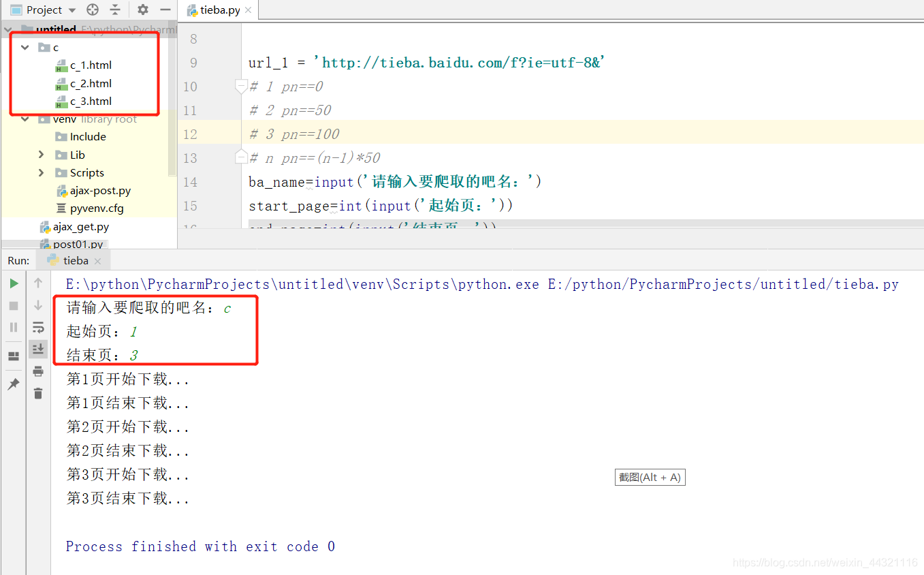Screen dimensions: 924x575
Task: Click the 'Process finished with exit code 0' text
Action: pyautogui.click(x=200, y=546)
